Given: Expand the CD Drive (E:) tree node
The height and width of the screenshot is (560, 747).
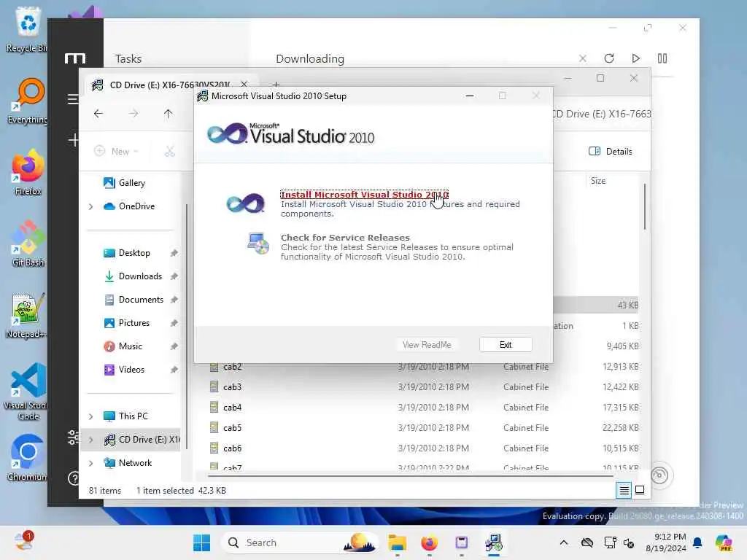Looking at the screenshot, I should 90,440.
